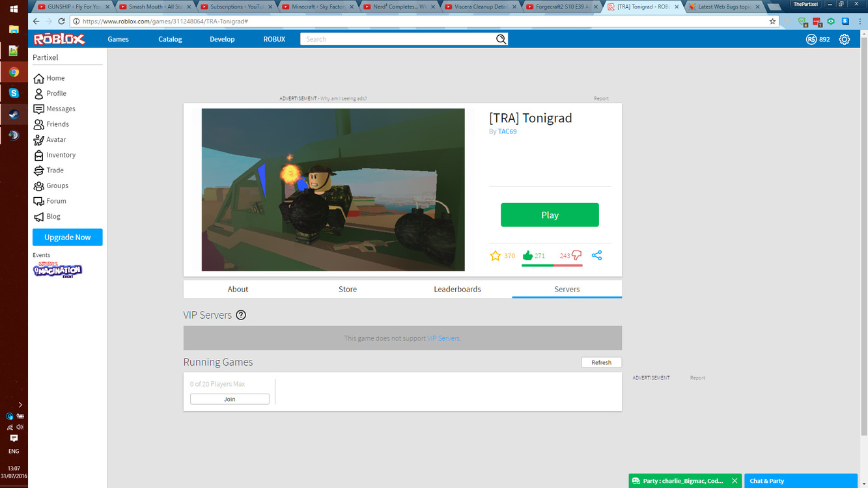Click the Avatar figure icon
The image size is (868, 488).
click(39, 139)
